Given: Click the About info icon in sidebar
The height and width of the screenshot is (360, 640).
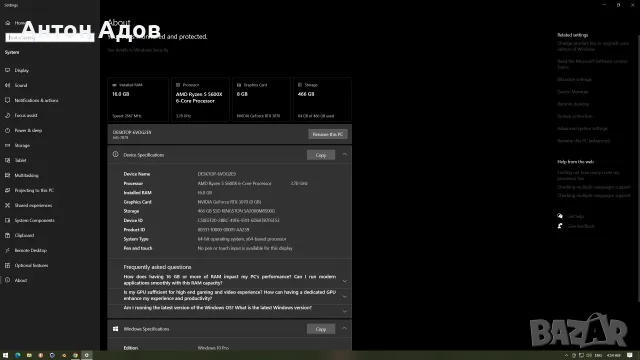Looking at the screenshot, I should coord(7,280).
